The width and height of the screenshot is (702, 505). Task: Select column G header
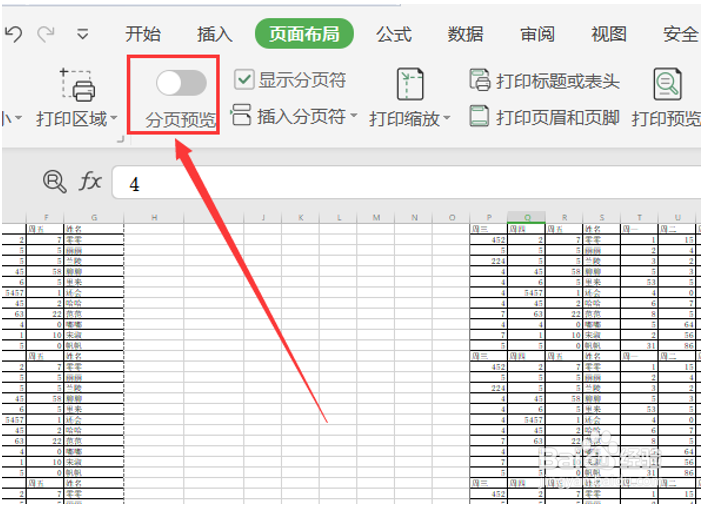(94, 218)
